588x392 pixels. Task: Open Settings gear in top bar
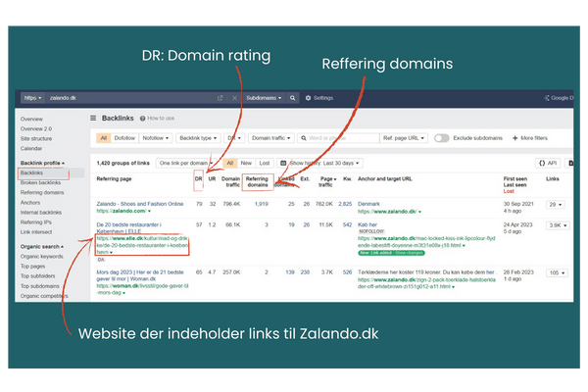click(319, 98)
